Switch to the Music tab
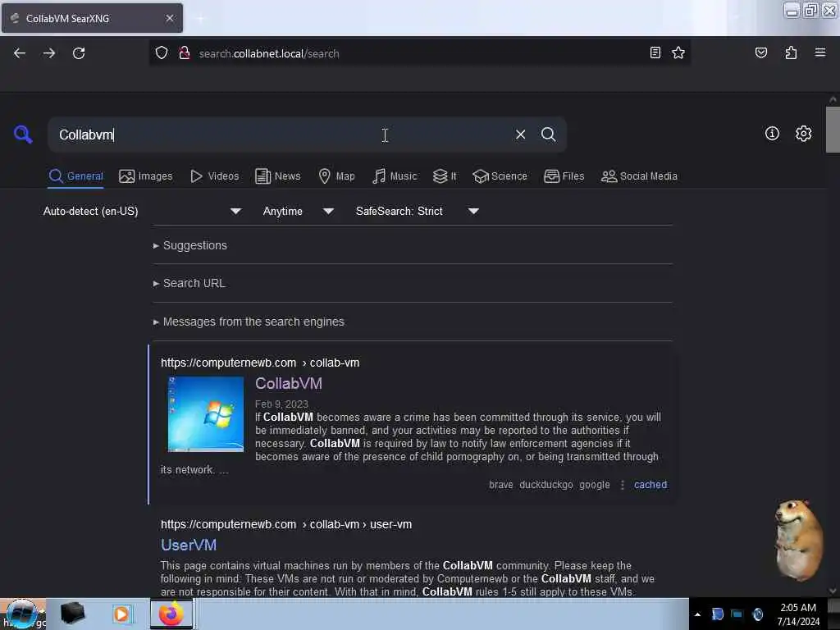840x630 pixels. pyautogui.click(x=395, y=176)
